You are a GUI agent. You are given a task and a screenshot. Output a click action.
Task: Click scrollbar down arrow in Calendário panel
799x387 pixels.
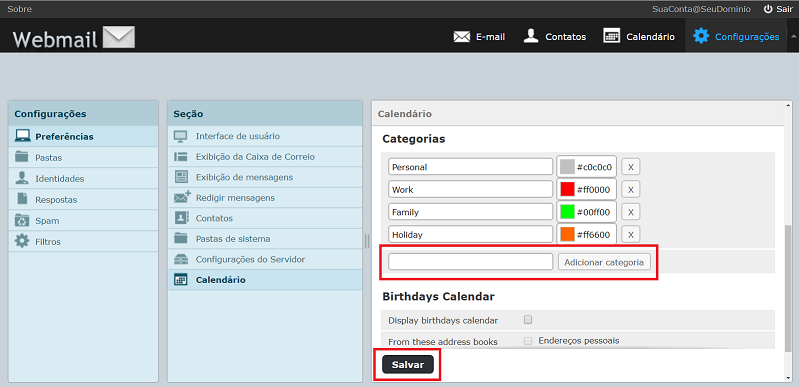pos(788,377)
